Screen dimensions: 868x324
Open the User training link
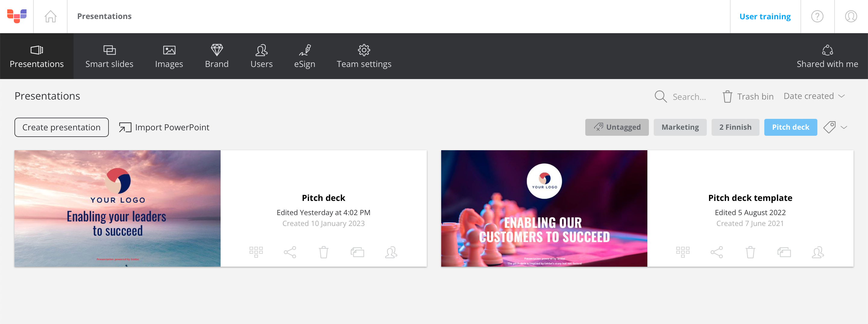click(765, 16)
